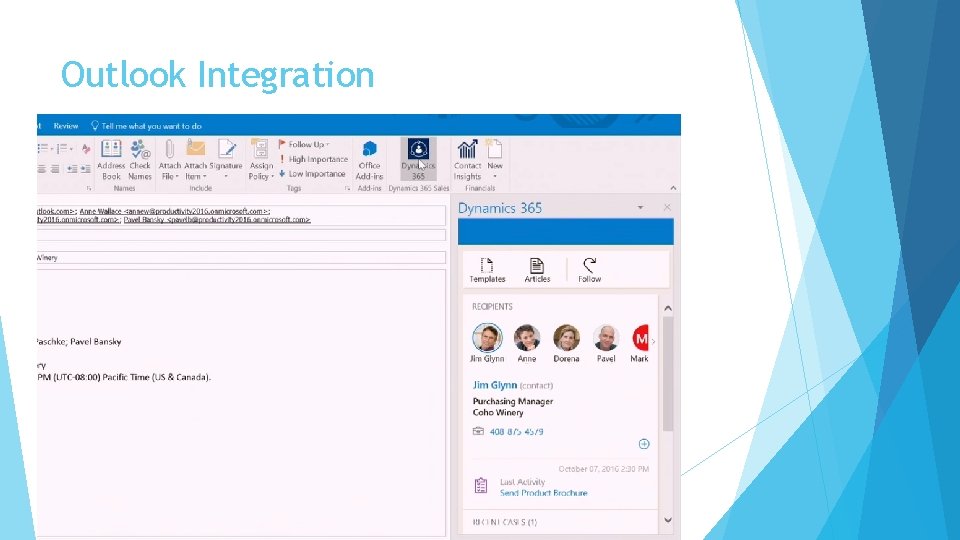Image resolution: width=960 pixels, height=540 pixels.
Task: Click the subject field containing Winery
Action: [241, 258]
